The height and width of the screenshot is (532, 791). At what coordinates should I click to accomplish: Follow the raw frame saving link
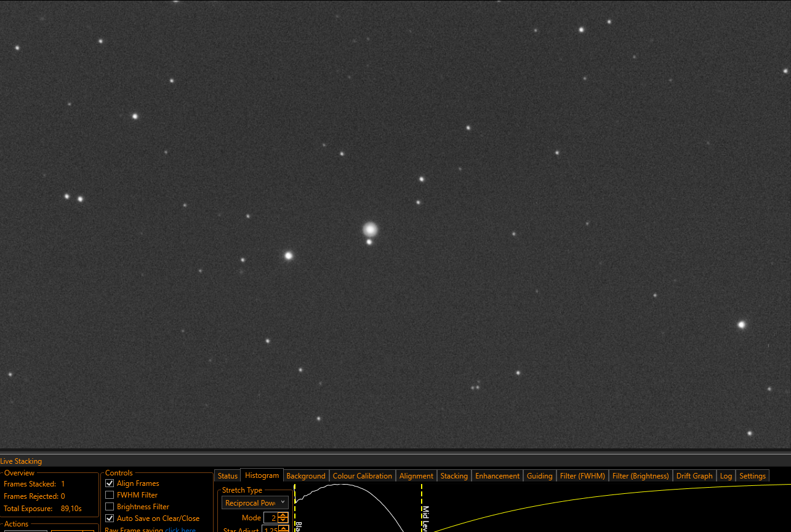click(x=180, y=530)
